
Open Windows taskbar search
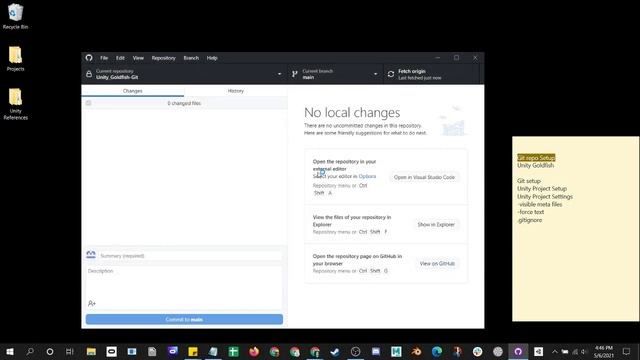30,351
